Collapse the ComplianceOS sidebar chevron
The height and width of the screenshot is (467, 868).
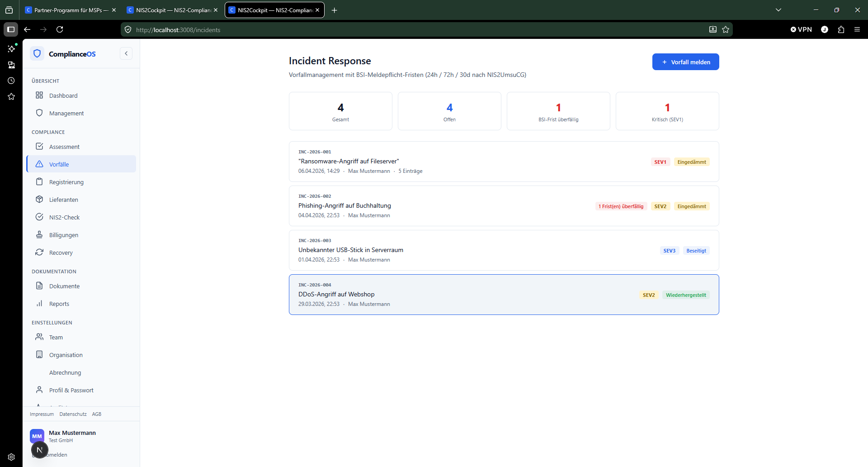click(x=126, y=53)
